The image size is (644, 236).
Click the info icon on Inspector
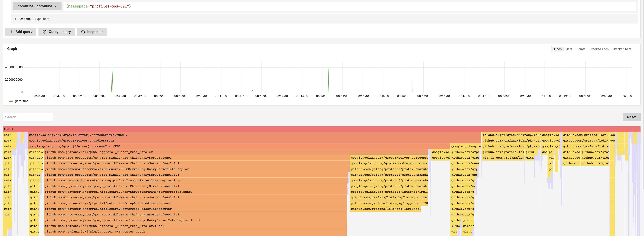pos(83,32)
